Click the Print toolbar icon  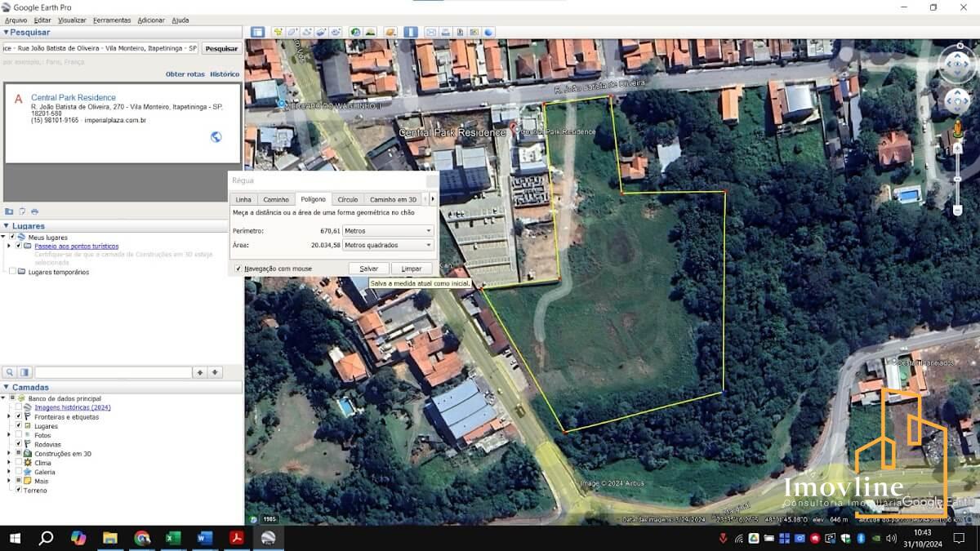click(445, 32)
